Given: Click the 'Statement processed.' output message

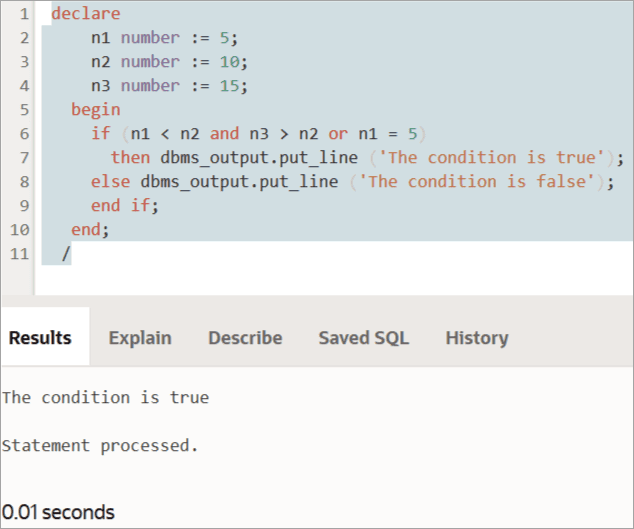Looking at the screenshot, I should 100,446.
